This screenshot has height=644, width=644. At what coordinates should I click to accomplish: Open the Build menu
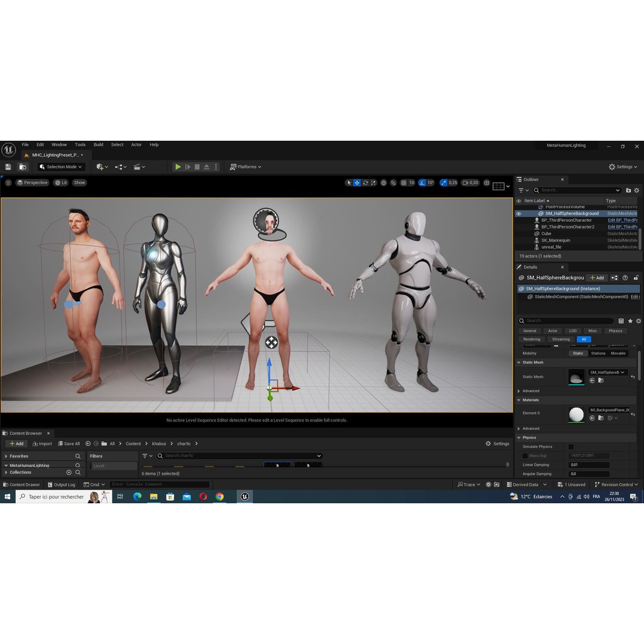(x=98, y=144)
